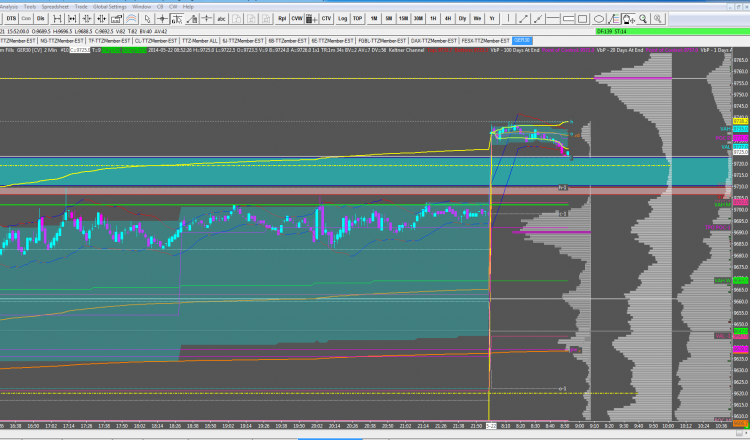Open the chart studies wave icon
The width and height of the screenshot is (750, 440).
132,19
